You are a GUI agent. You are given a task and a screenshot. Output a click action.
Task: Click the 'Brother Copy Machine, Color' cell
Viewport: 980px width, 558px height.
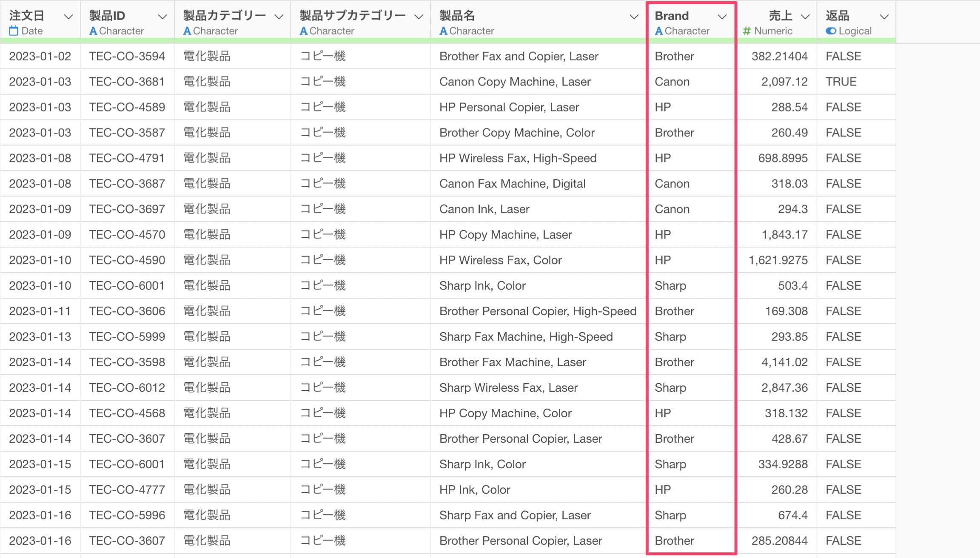538,133
